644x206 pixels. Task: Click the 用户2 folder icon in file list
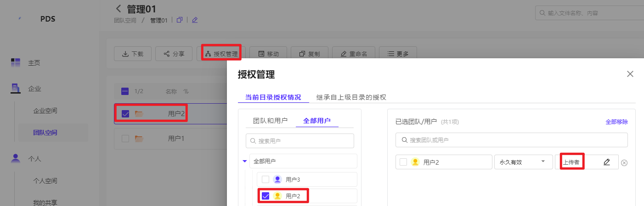click(139, 114)
